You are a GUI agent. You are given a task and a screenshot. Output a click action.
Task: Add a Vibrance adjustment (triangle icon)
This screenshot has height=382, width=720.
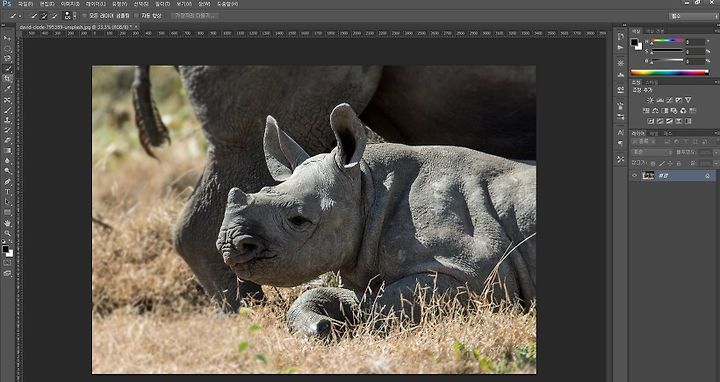coord(688,100)
